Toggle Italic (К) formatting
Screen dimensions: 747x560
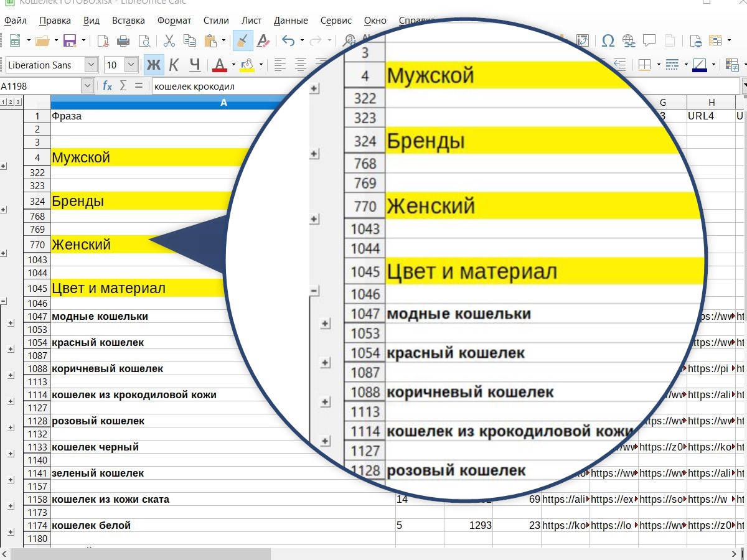tap(174, 65)
